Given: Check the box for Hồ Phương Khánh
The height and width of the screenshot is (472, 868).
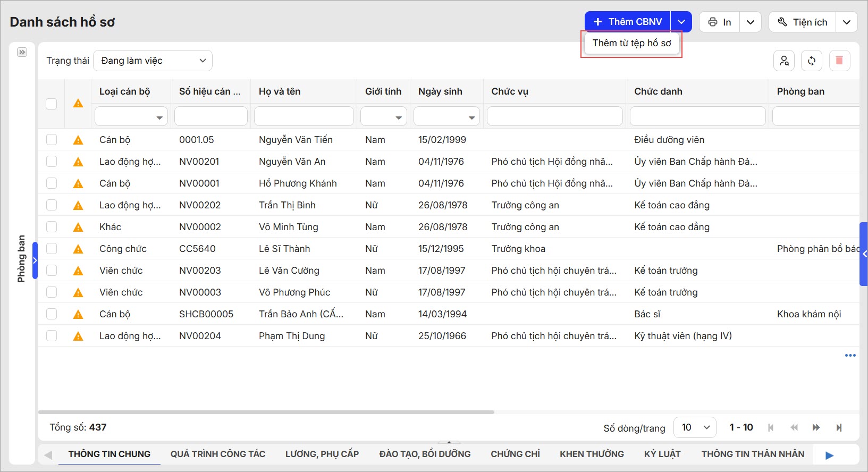Looking at the screenshot, I should 52,183.
